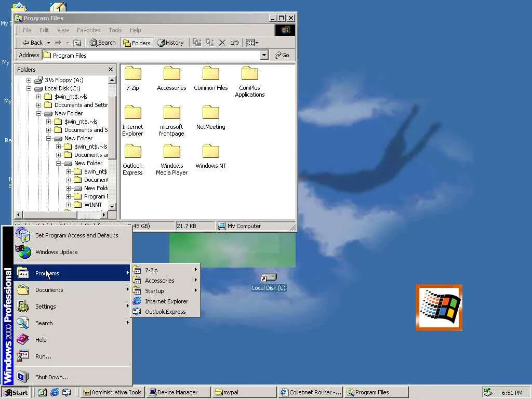Click the Search toolbar button
This screenshot has height=399, width=532.
(x=102, y=43)
